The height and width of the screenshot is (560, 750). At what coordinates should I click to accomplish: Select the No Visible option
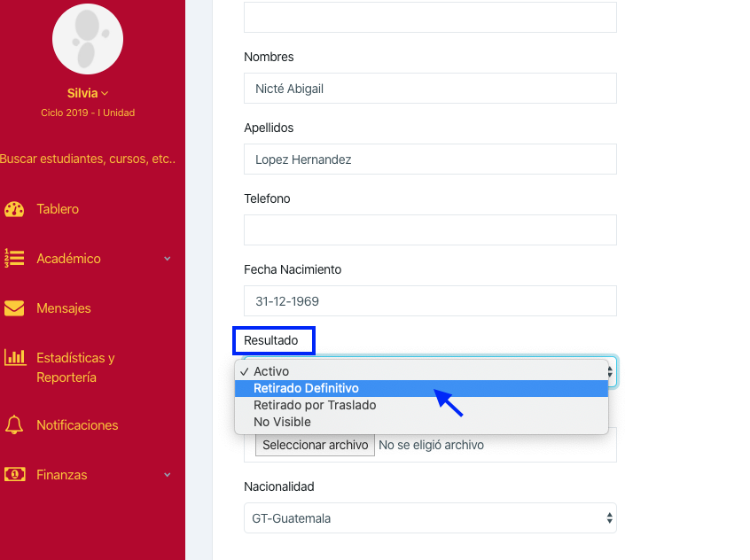coord(421,422)
